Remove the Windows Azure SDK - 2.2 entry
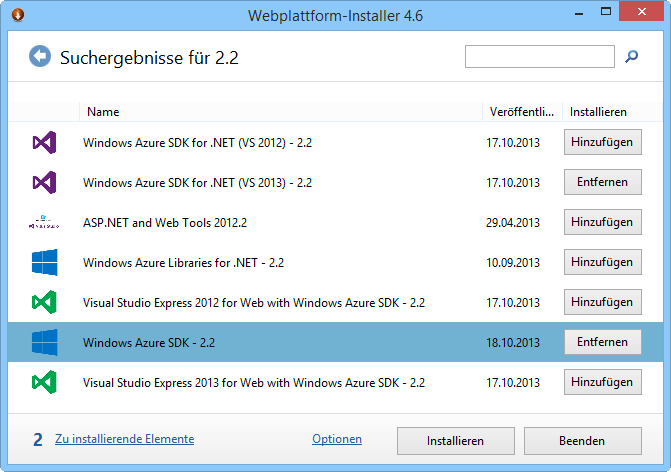The height and width of the screenshot is (472, 671). coord(602,342)
